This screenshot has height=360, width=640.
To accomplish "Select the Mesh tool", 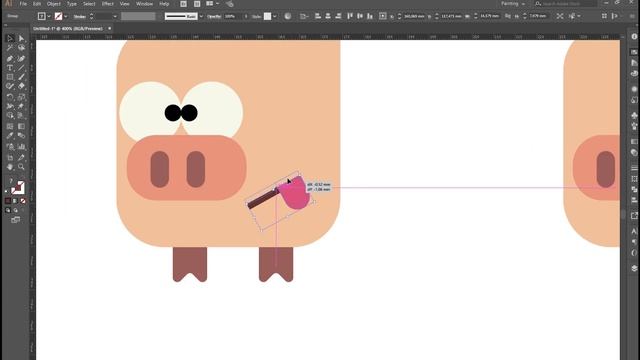I will pos(10,126).
